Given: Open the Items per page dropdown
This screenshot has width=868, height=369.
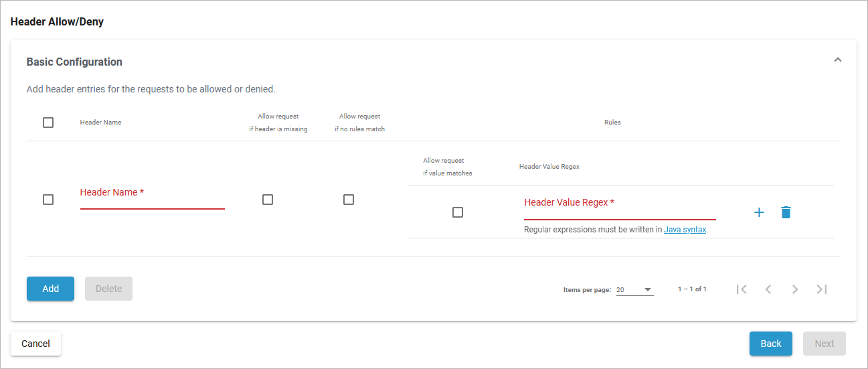Looking at the screenshot, I should point(634,290).
